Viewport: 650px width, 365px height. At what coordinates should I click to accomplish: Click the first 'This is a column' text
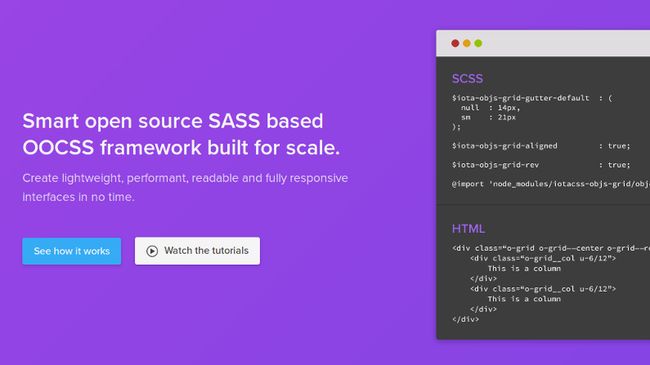(524, 268)
